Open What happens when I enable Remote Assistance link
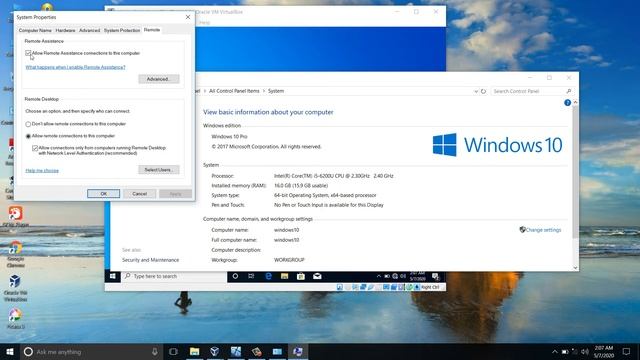 click(x=76, y=67)
